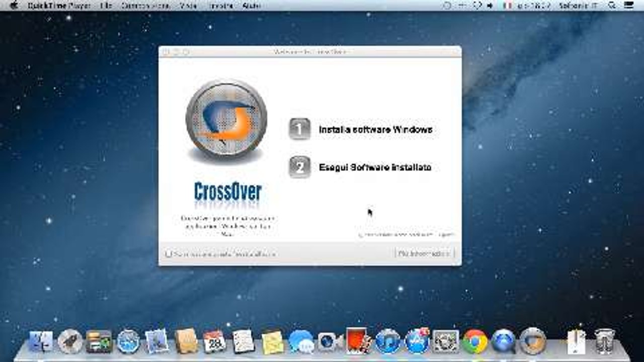Open Calendar from the Dock
Viewport: 644px width, 362px height.
214,342
